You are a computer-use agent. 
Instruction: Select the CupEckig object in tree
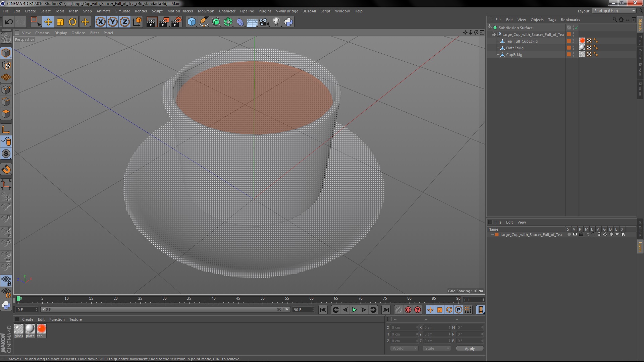(514, 55)
